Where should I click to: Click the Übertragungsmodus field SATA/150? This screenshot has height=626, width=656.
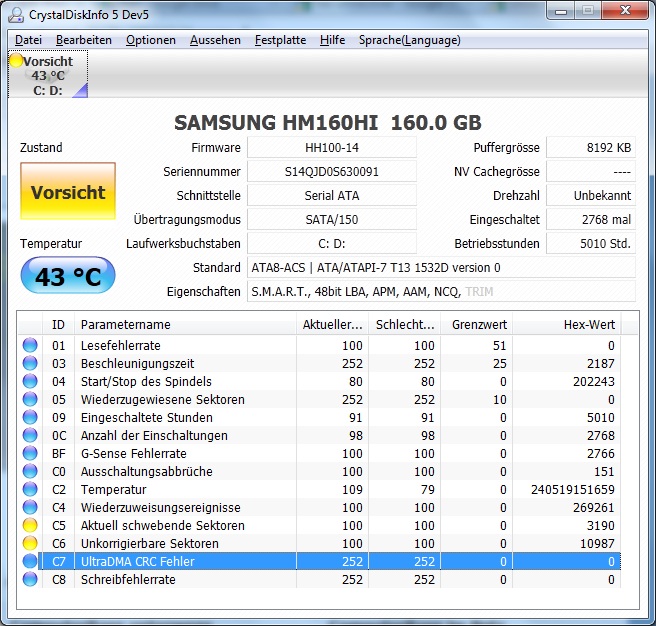332,219
